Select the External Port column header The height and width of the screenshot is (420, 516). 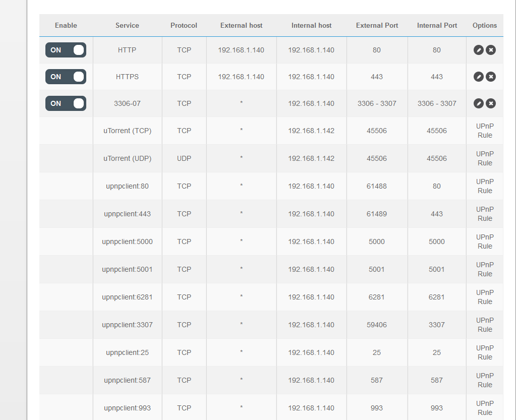[x=377, y=25]
